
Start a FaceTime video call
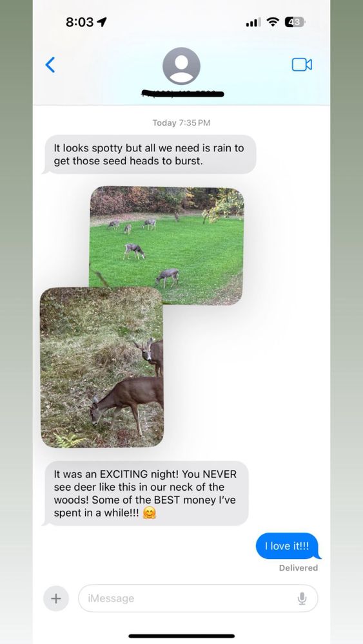[x=302, y=64]
